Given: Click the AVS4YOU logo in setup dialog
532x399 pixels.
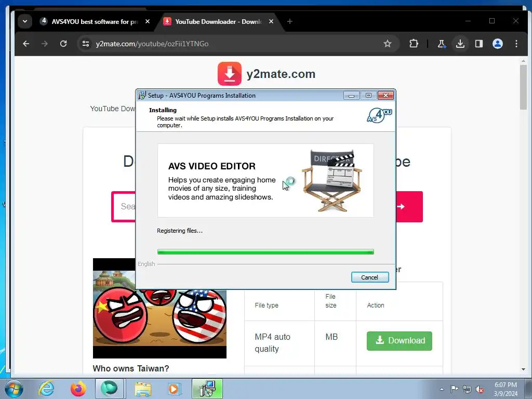Looking at the screenshot, I should 379,115.
